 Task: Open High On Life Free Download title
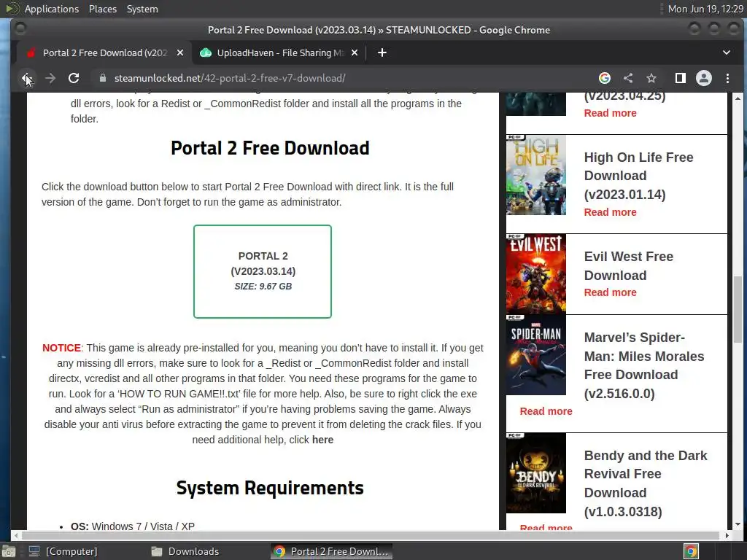point(638,176)
